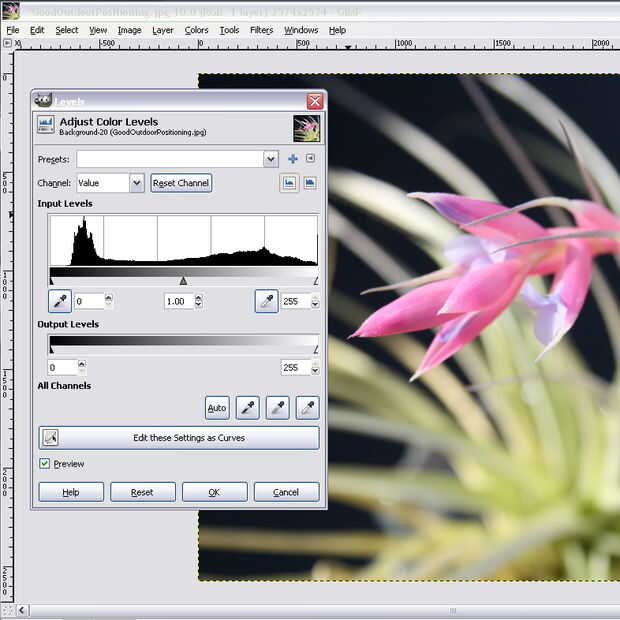Open the View menu
The height and width of the screenshot is (620, 620).
point(98,30)
